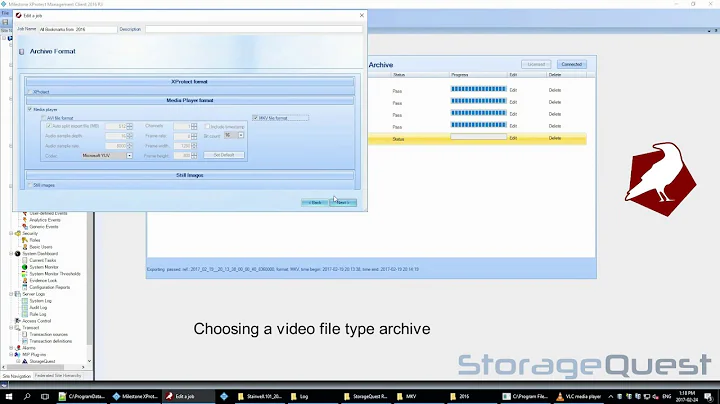Open the Bit count dropdown
Screen dimensions: 720x404
[241, 135]
